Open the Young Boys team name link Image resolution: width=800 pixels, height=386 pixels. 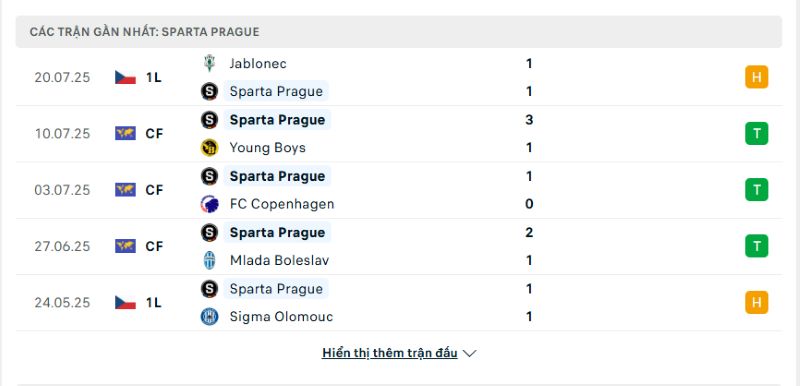point(267,148)
